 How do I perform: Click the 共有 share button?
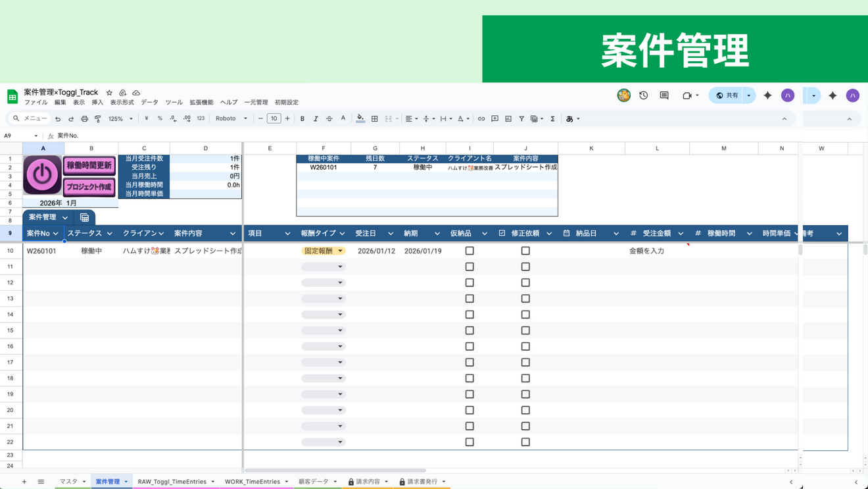pos(727,95)
